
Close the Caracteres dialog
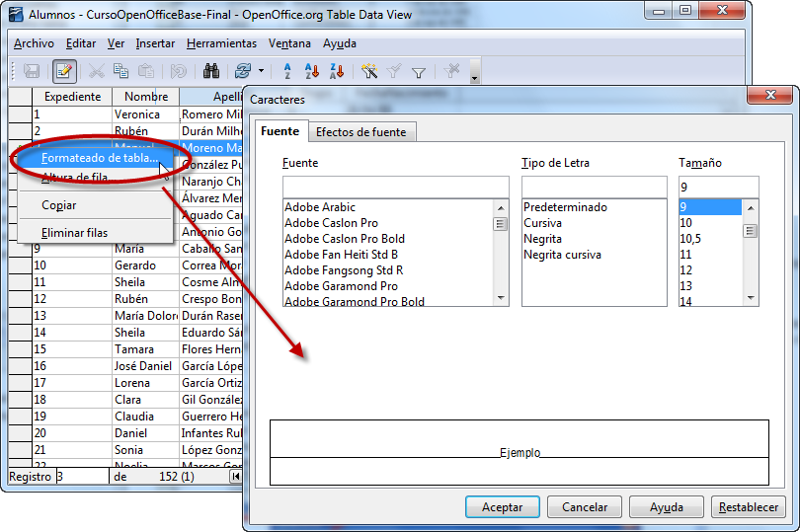(770, 95)
